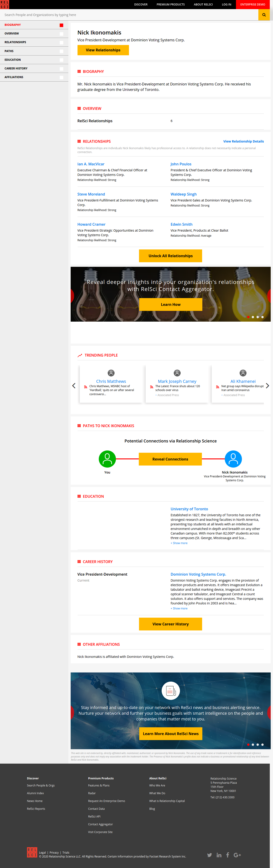Click the Mark Joseph Carney avatar icon
Screen dimensions: 273x868
(x=177, y=373)
